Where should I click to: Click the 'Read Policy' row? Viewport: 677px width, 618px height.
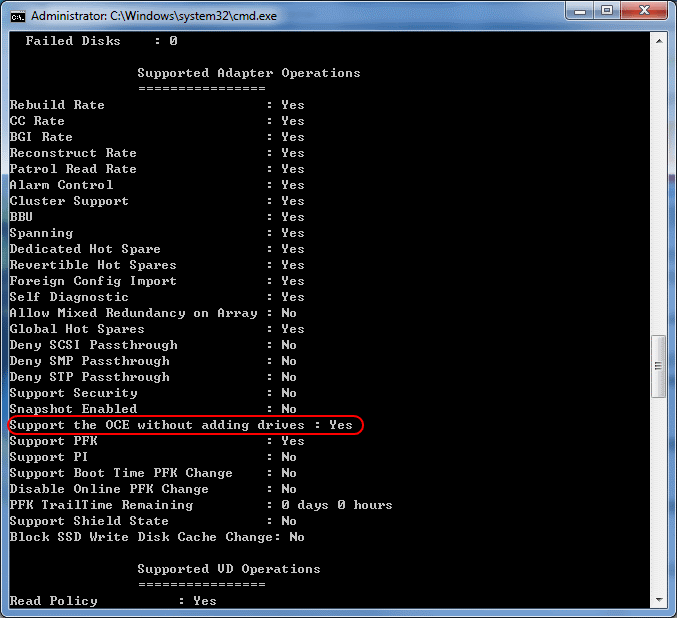(113, 601)
